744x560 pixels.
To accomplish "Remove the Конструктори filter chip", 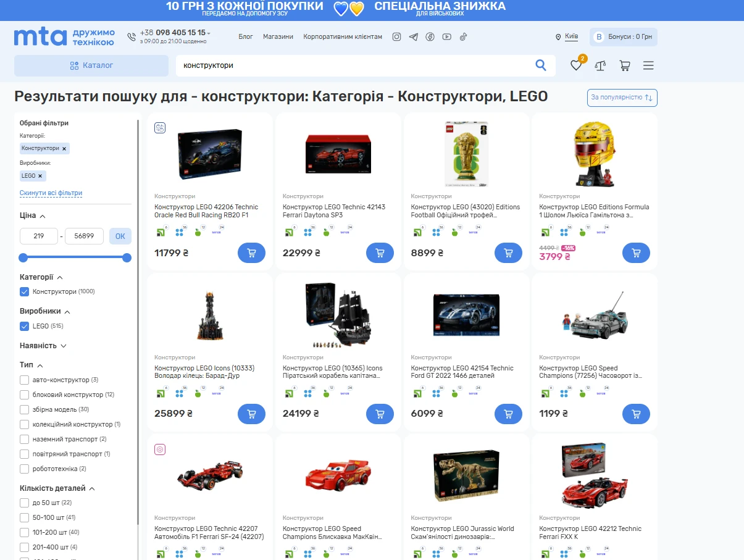I will tap(64, 149).
